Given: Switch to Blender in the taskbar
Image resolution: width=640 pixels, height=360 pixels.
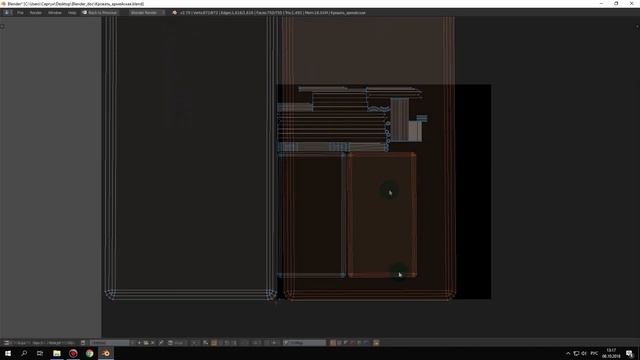Looking at the screenshot, I should point(106,353).
